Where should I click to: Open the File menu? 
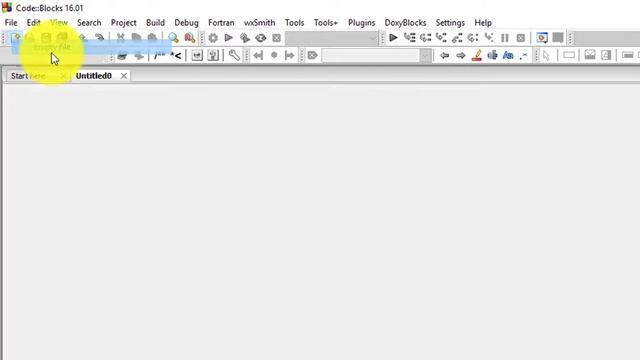coord(11,23)
